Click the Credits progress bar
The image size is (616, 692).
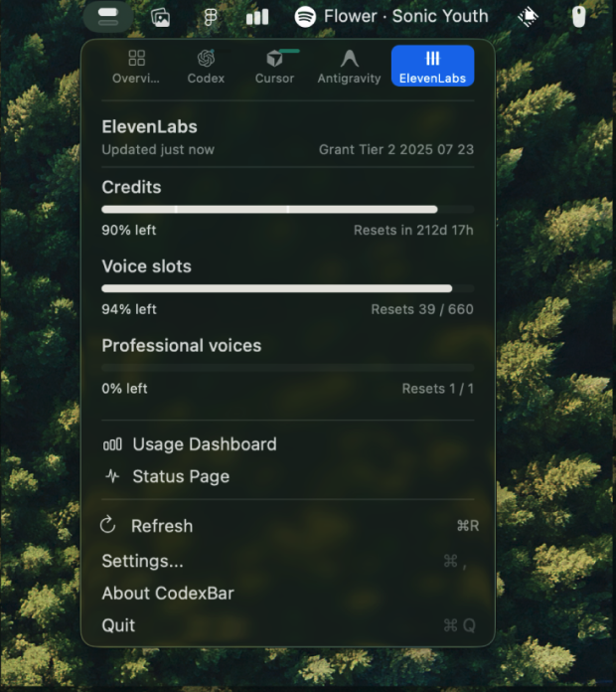288,209
